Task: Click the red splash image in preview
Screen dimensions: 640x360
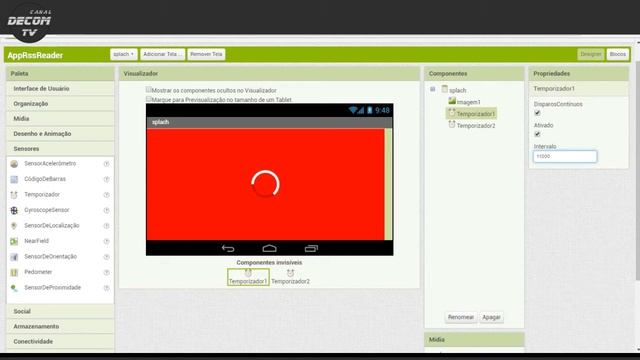Action: point(265,184)
